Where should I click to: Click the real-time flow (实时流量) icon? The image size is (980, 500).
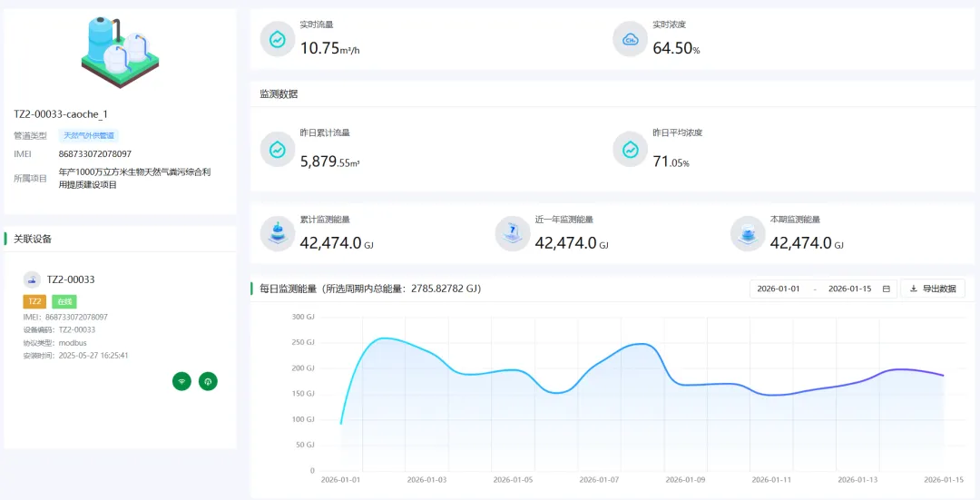coord(278,39)
